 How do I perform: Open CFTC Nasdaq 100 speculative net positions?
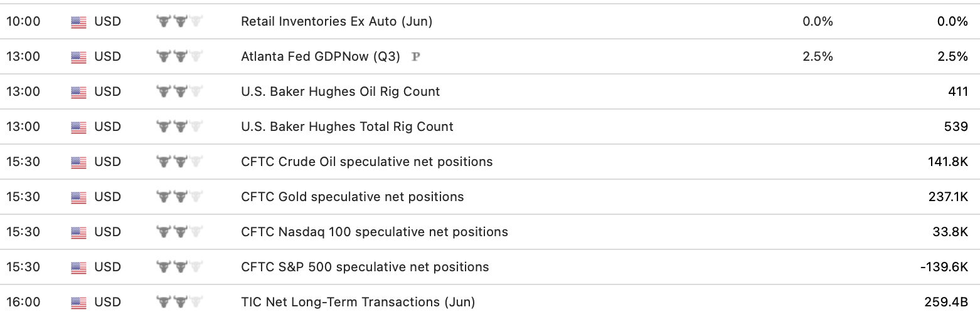coord(374,232)
